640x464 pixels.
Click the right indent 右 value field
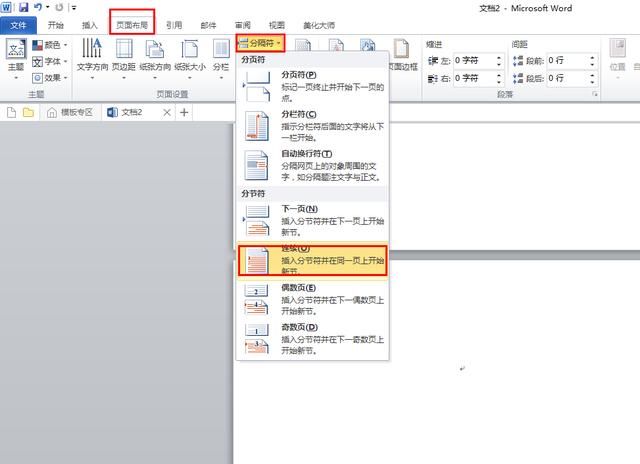(x=475, y=78)
